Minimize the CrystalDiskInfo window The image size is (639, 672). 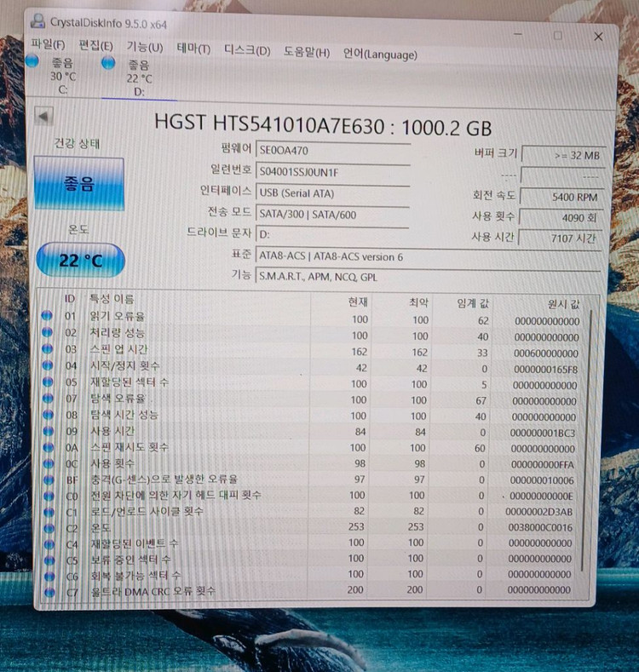[x=518, y=34]
